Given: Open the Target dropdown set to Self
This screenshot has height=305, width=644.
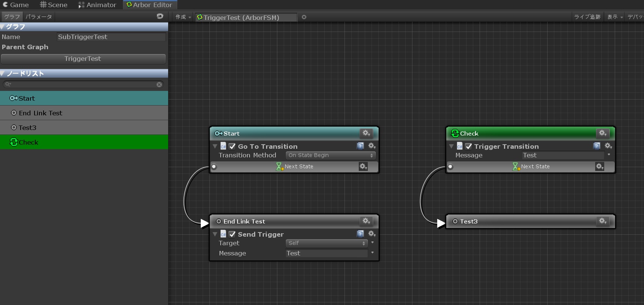Looking at the screenshot, I should [326, 243].
